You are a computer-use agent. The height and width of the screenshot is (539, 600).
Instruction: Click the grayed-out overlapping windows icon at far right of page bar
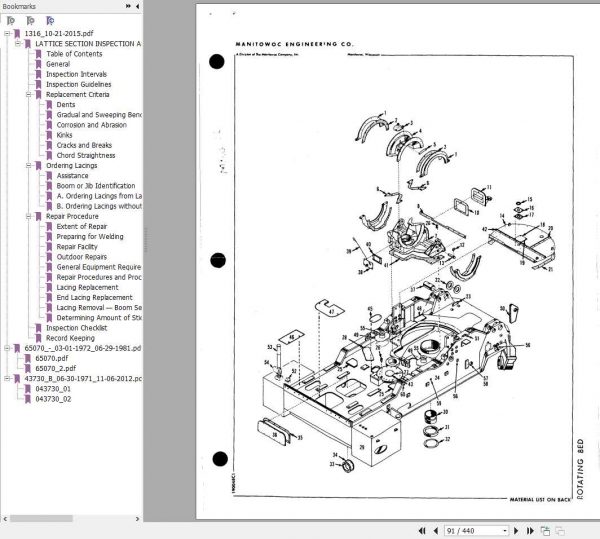(560, 531)
